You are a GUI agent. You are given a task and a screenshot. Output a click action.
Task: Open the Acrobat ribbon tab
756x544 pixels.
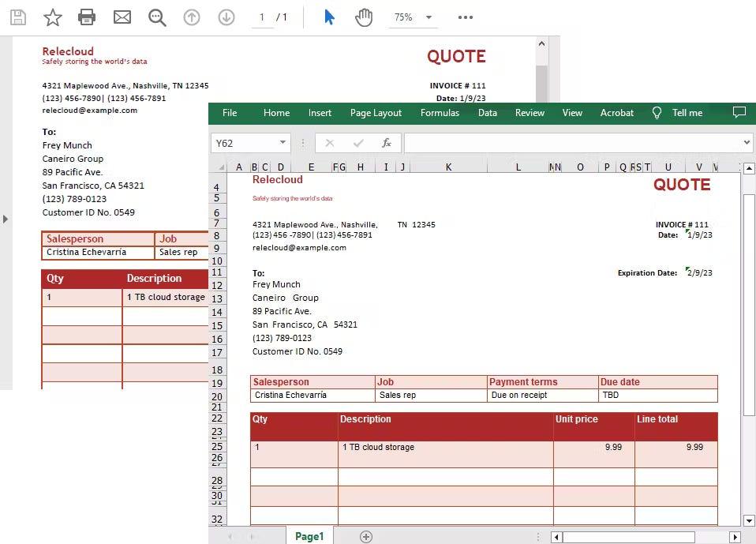[x=617, y=113]
